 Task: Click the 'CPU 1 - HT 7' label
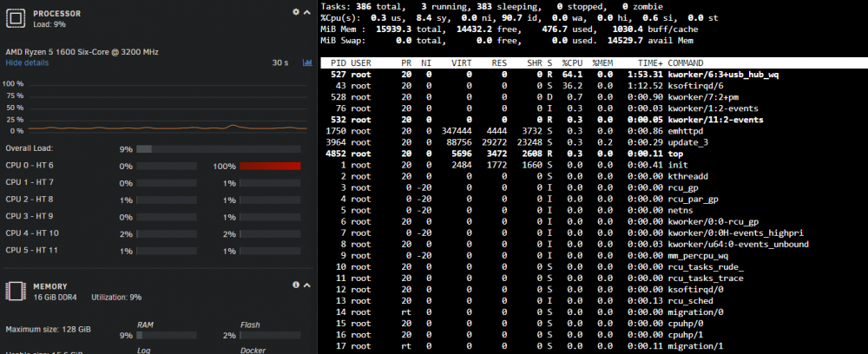tap(30, 182)
